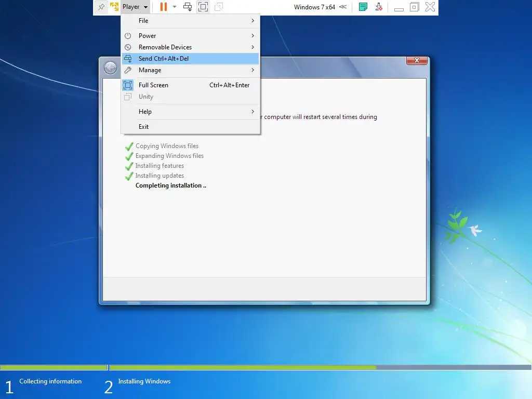Click the Manage wrench icon
Image resolution: width=532 pixels, height=399 pixels.
[128, 70]
